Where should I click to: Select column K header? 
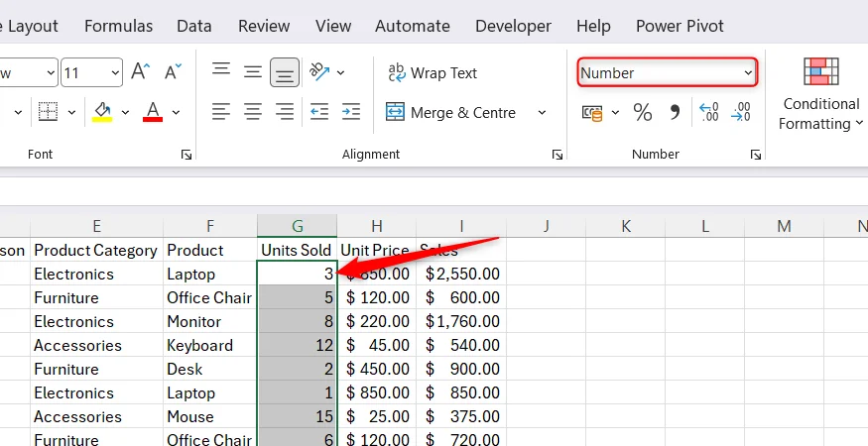(626, 226)
